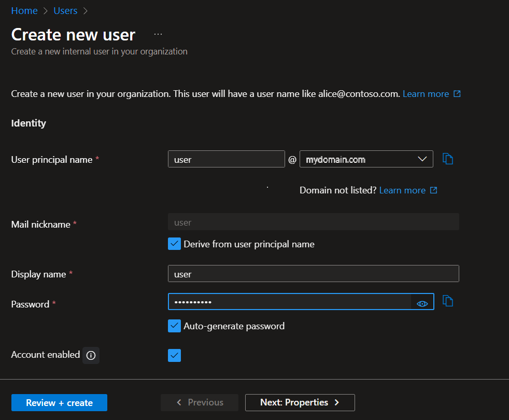
Task: Disable Auto-generate password checkbox
Action: pos(175,326)
